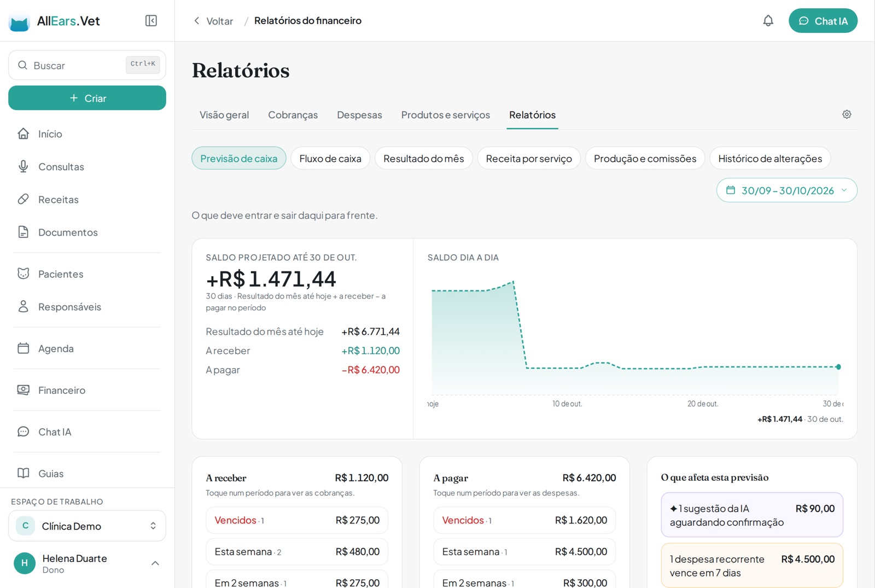Open Receitas in sidebar

click(87, 200)
